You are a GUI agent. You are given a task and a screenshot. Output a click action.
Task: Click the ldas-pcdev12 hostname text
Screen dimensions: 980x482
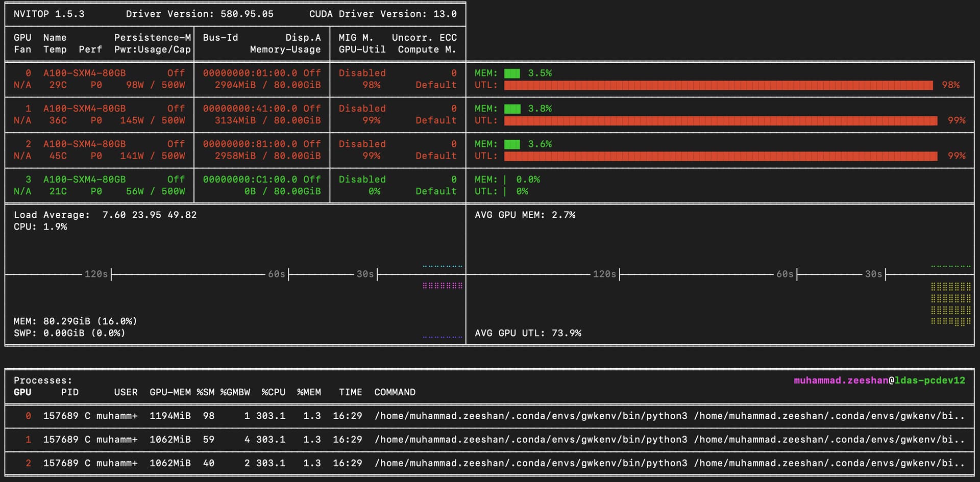929,380
